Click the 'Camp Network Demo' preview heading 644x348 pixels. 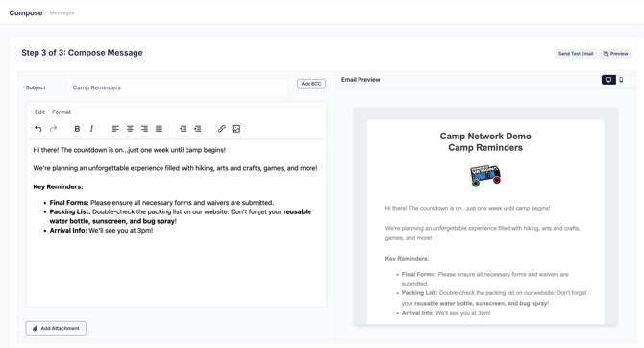coord(485,136)
